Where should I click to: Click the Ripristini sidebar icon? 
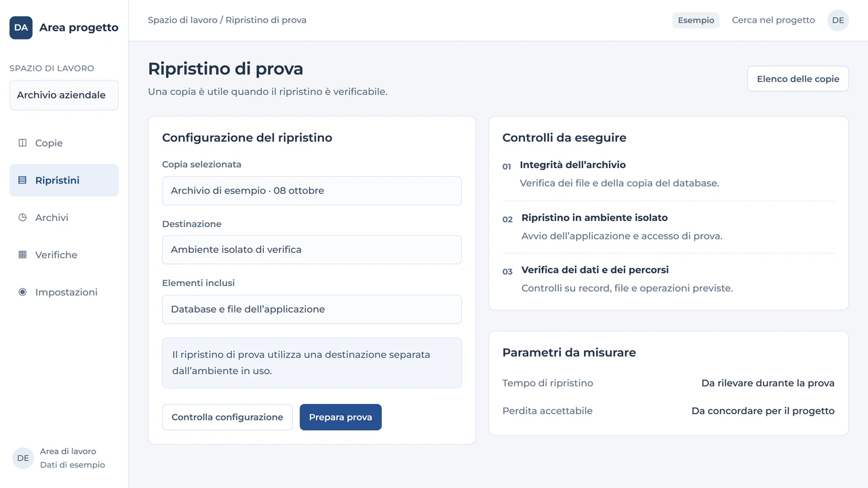coord(22,180)
